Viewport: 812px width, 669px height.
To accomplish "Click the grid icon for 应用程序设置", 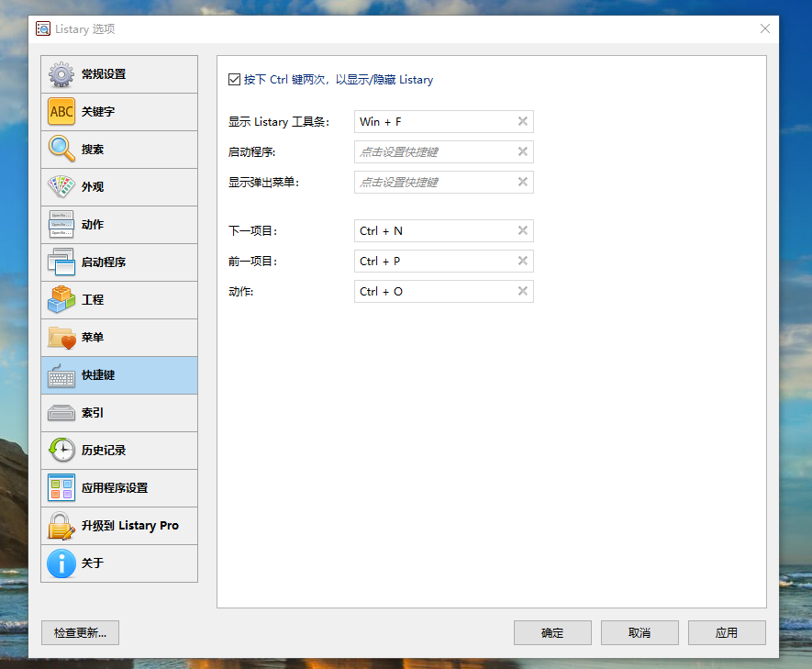I will tap(61, 488).
